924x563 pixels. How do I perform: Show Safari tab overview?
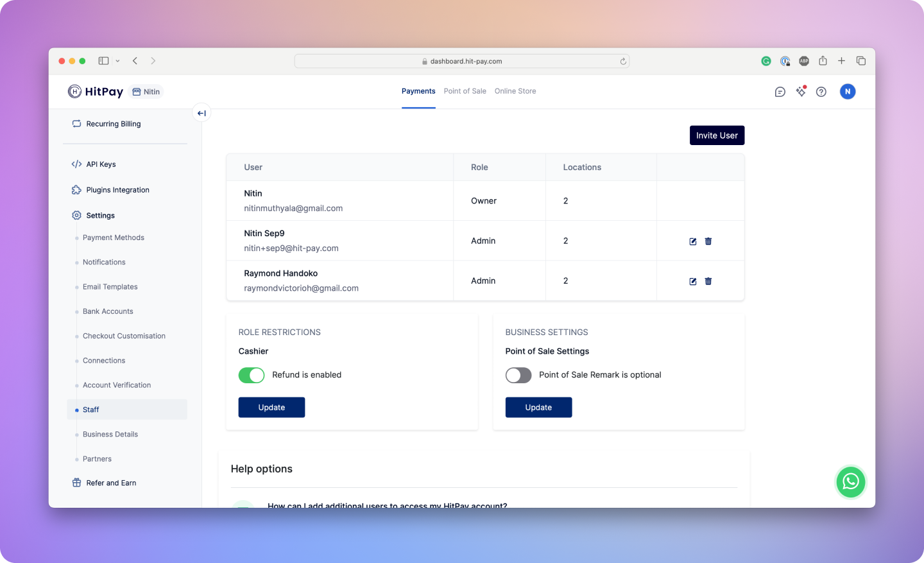(x=861, y=61)
